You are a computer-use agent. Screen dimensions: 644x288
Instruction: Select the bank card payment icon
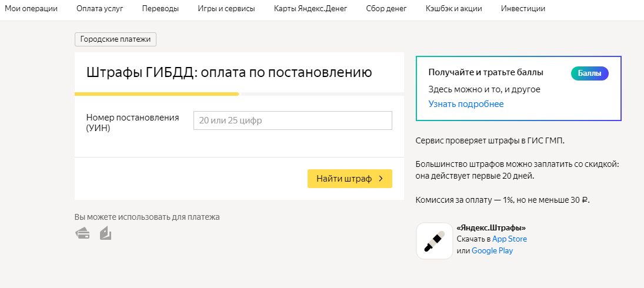coord(82,234)
